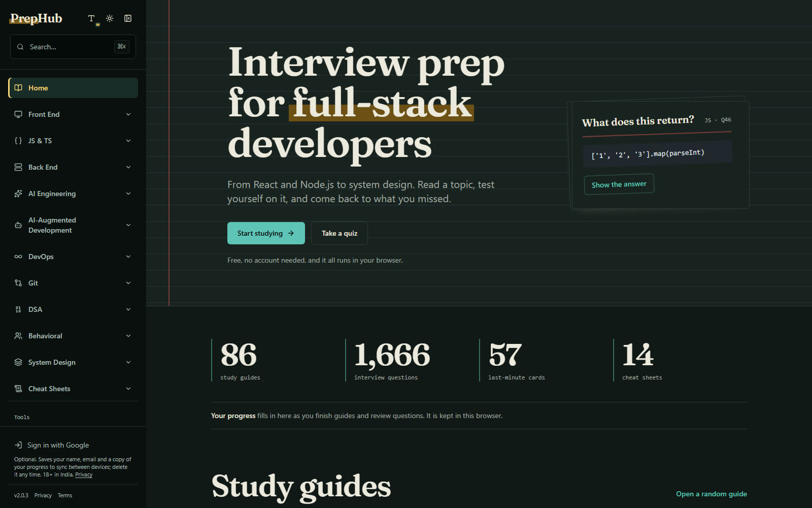Click the Study guides heading

pyautogui.click(x=301, y=486)
